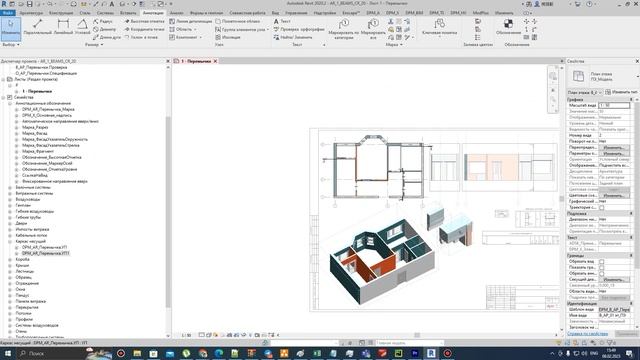Select Revision Cloud (Пометочное облако) tool
640x360 pixels.
coord(238,21)
